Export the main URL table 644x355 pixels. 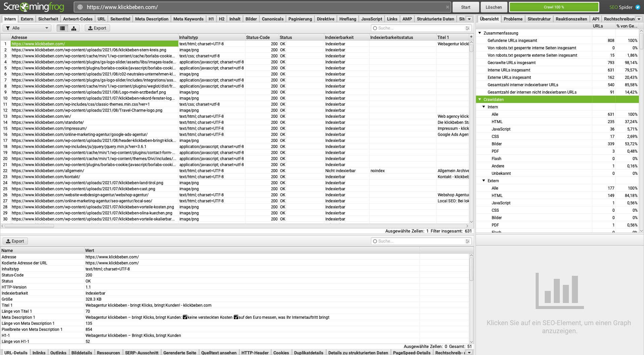tap(97, 28)
